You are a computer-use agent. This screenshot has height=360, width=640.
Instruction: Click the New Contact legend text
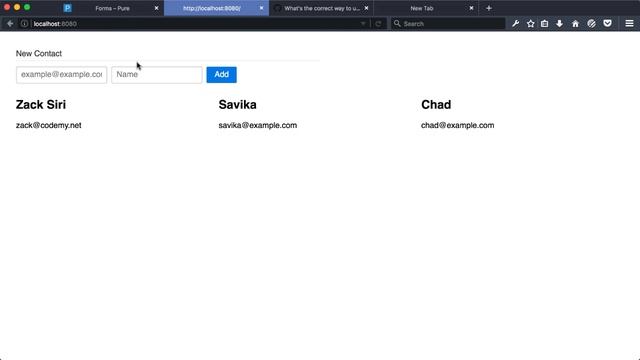pos(39,53)
